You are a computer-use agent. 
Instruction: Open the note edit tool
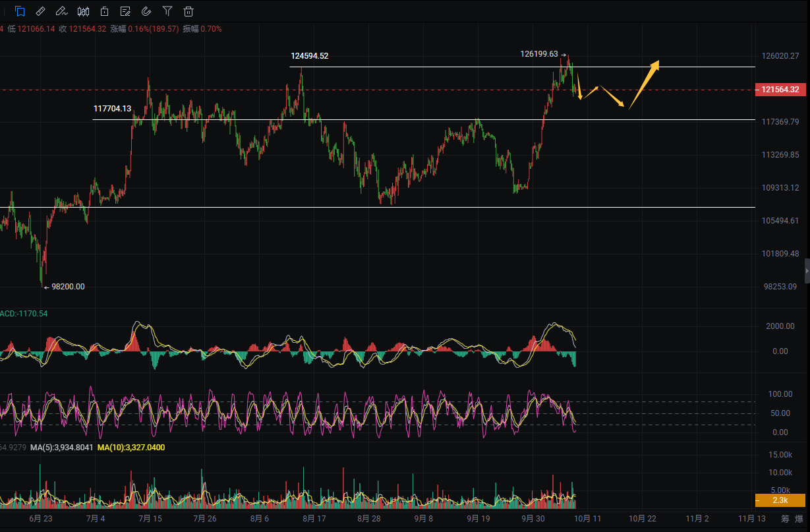click(x=125, y=11)
